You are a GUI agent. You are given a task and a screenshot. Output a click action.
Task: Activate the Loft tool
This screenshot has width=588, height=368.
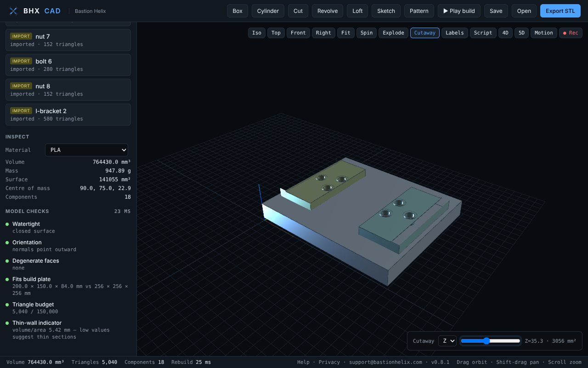point(357,11)
